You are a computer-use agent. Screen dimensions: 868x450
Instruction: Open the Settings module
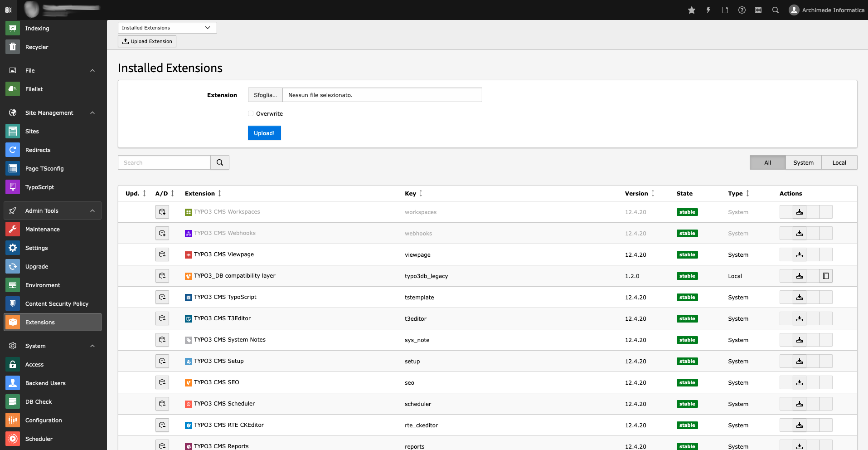53,248
